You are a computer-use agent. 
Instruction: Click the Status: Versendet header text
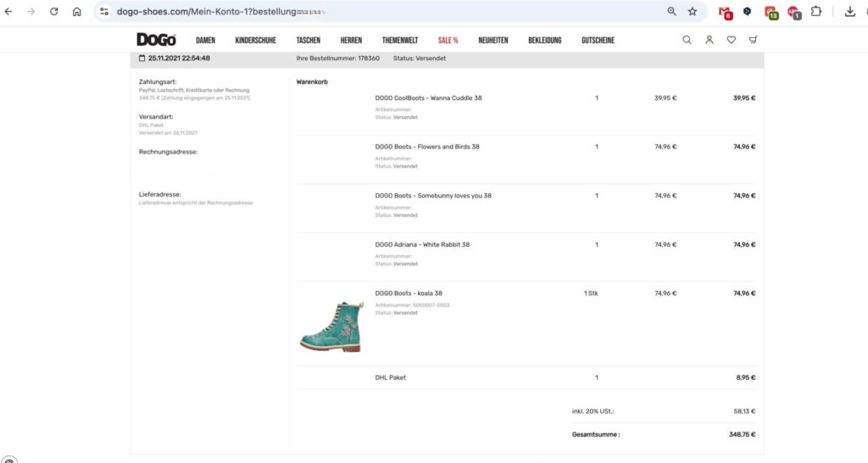click(419, 59)
